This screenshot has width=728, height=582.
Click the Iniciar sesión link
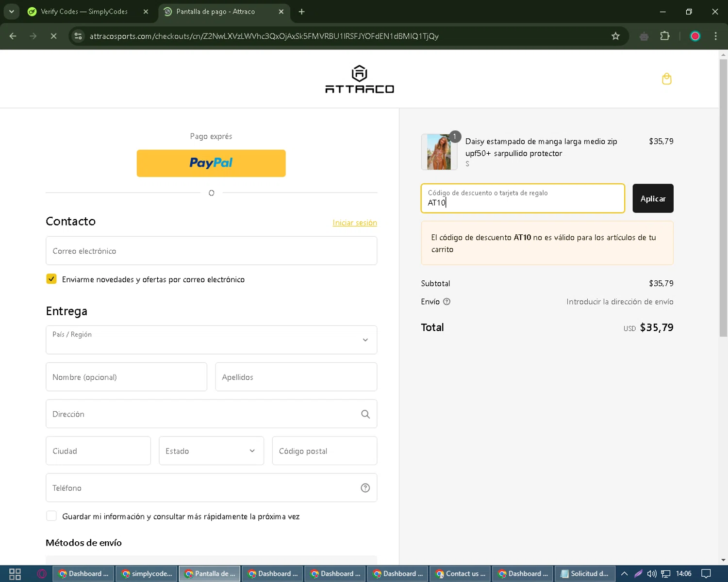tap(355, 223)
